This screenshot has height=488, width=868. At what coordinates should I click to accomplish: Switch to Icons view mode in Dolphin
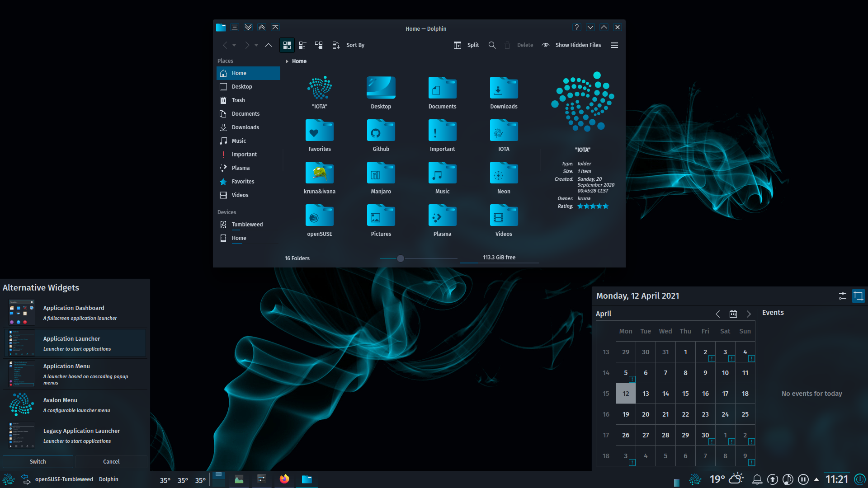click(x=287, y=45)
